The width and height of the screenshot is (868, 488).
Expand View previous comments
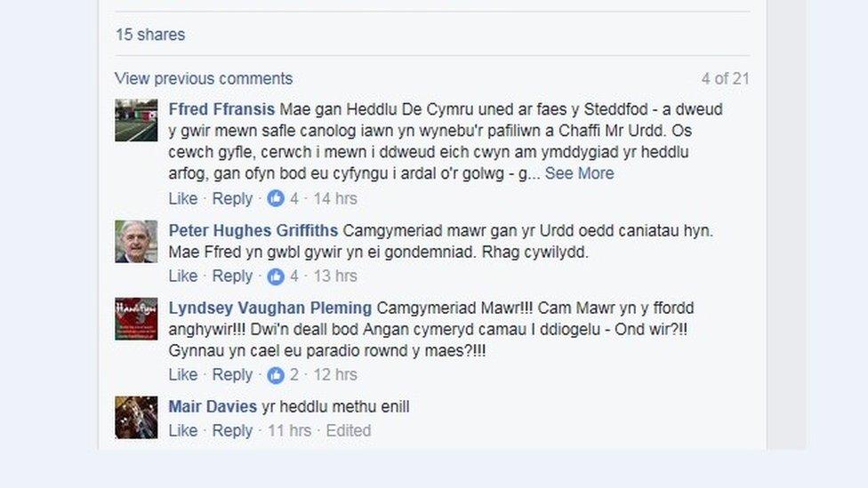(x=204, y=78)
